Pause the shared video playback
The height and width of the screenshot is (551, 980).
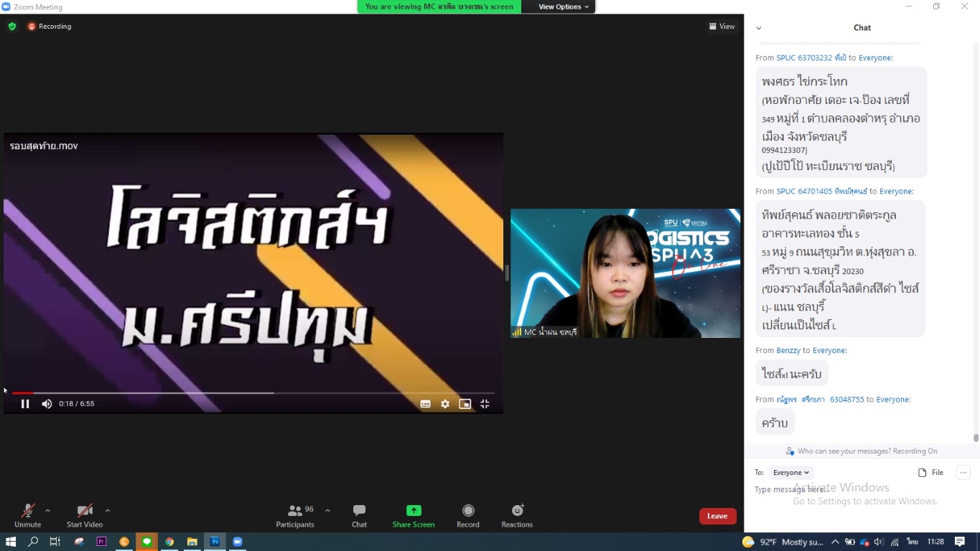[x=25, y=404]
